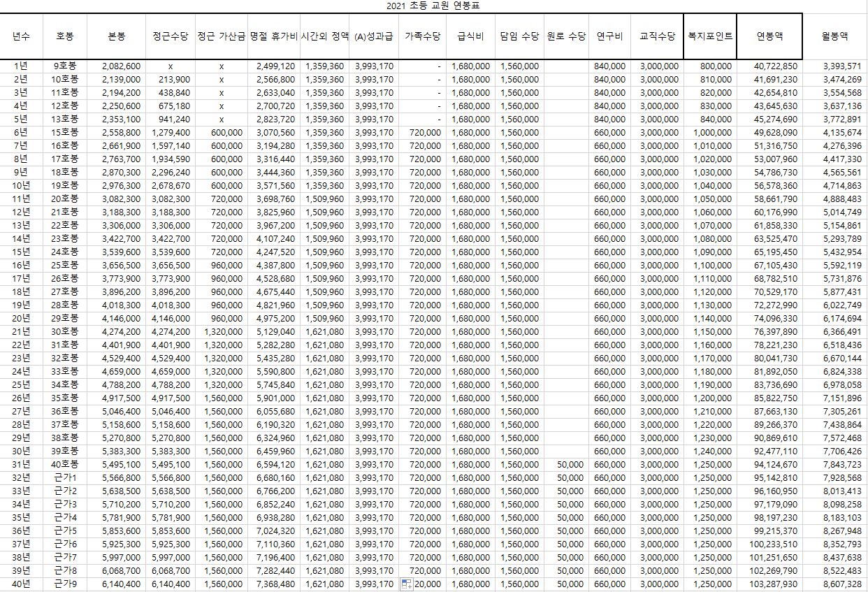Select the 원로 수당 header cell

pyautogui.click(x=566, y=36)
